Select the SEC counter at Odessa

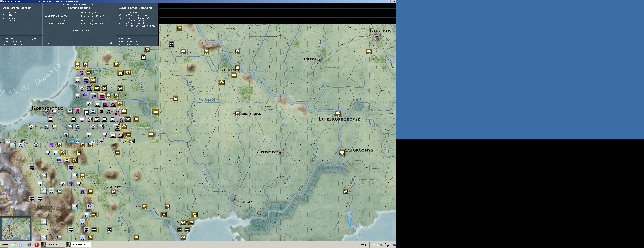click(x=191, y=223)
